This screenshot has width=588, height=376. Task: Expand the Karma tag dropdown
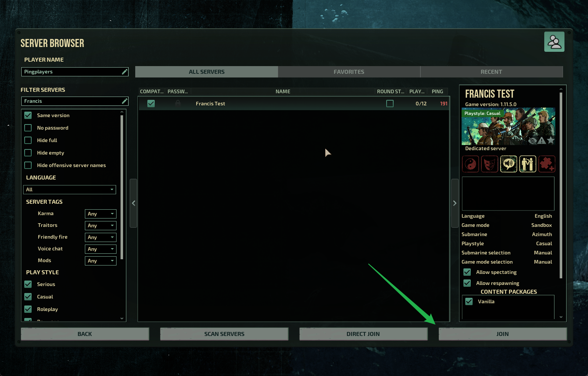[100, 214]
